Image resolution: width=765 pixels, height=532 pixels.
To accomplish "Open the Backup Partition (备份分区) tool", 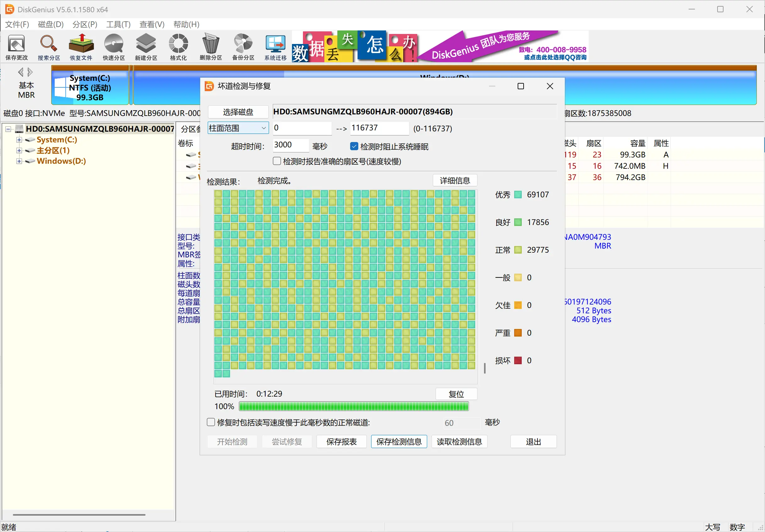I will [x=243, y=47].
